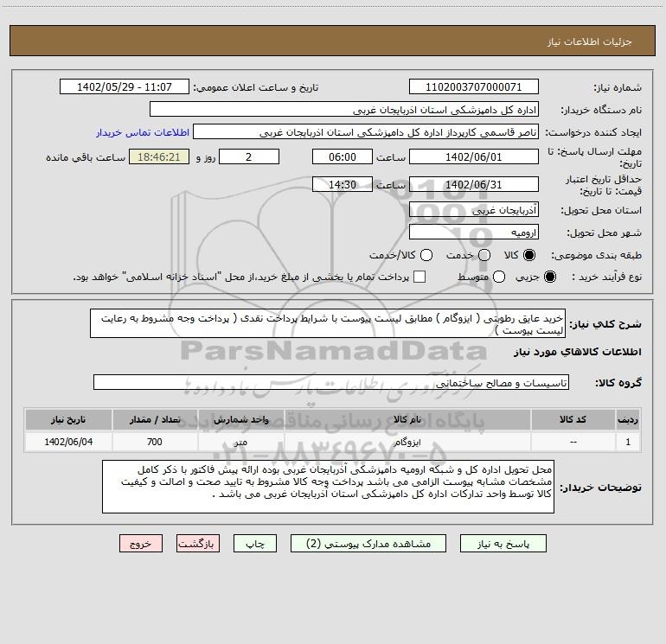The height and width of the screenshot is (644, 666).
Task: Click the واحد شمارش column header
Action: coord(240,419)
